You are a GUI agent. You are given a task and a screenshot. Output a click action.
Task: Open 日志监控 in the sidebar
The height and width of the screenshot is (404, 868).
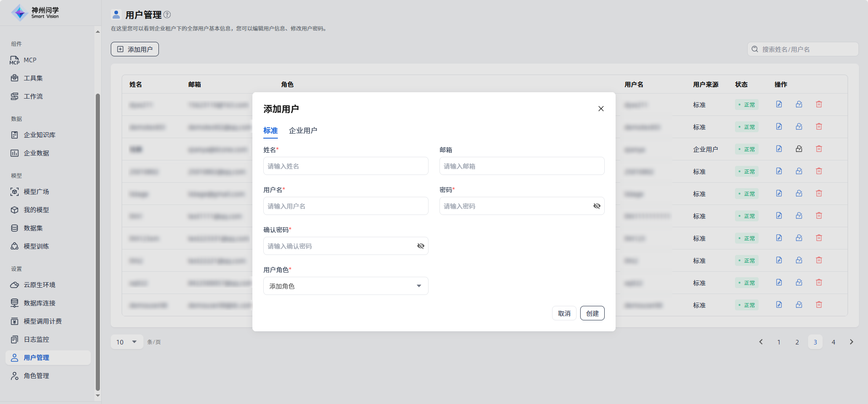coord(36,339)
